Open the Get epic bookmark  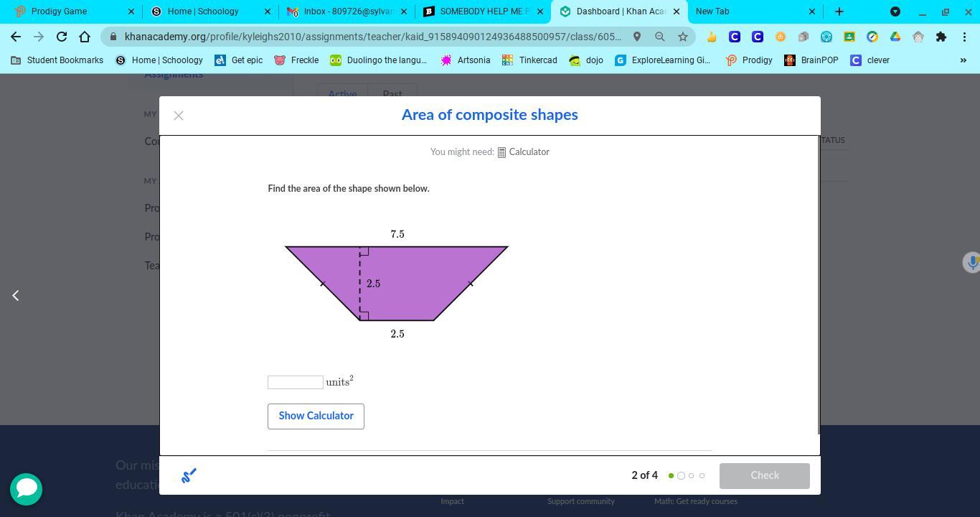pyautogui.click(x=239, y=60)
